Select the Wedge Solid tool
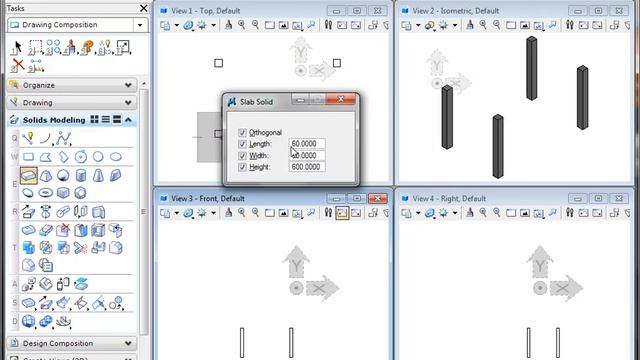The width and height of the screenshot is (640, 360). [x=116, y=176]
